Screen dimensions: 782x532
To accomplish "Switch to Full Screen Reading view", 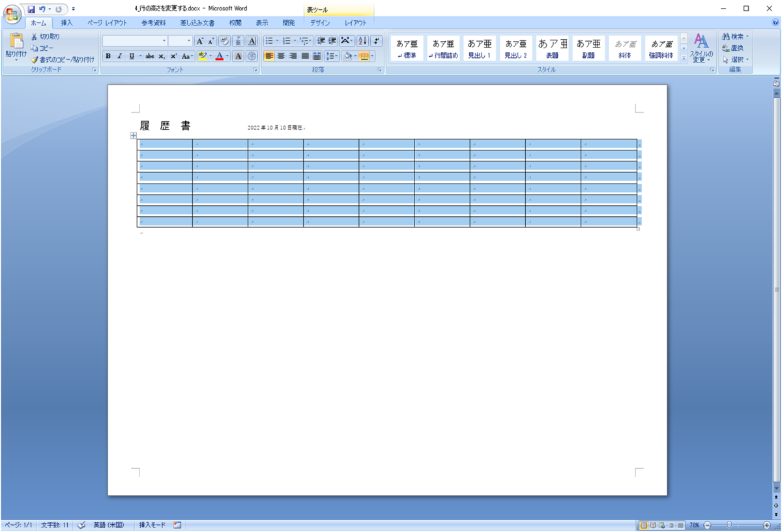I will click(x=653, y=525).
